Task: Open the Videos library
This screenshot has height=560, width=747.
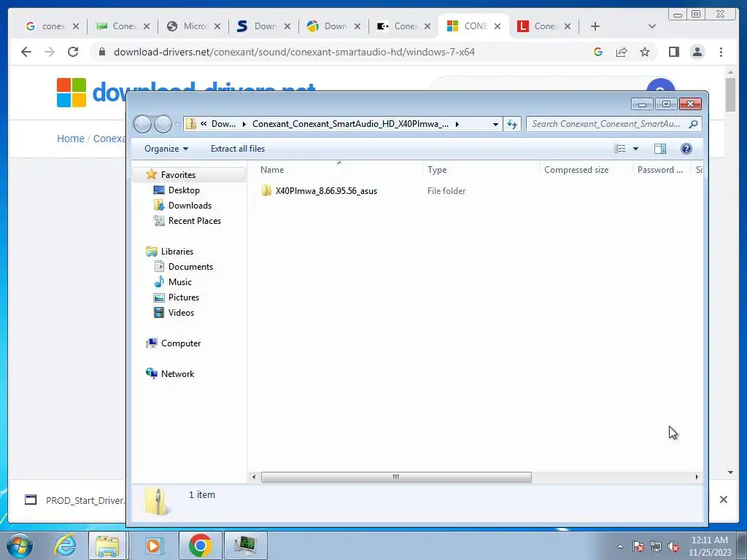Action: (181, 313)
